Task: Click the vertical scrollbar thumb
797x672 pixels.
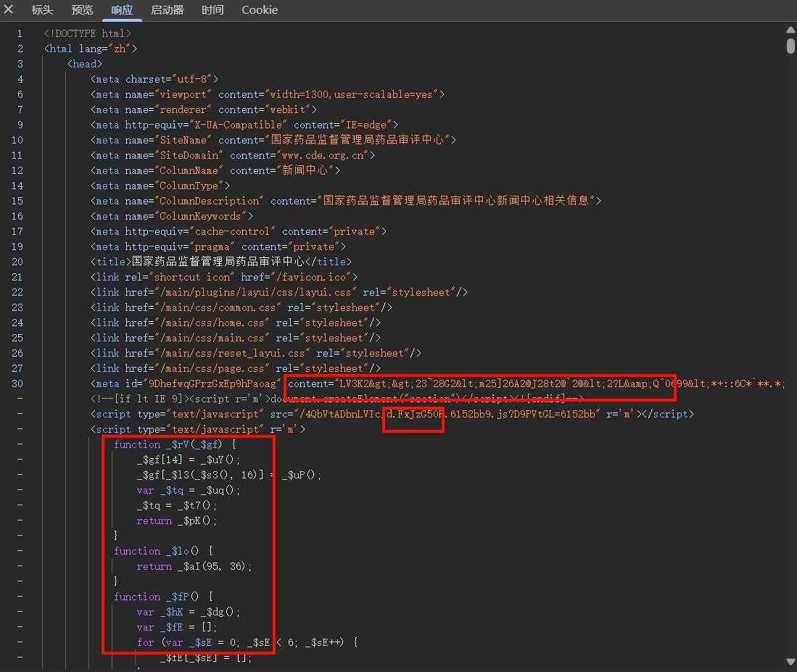Action: [790, 46]
